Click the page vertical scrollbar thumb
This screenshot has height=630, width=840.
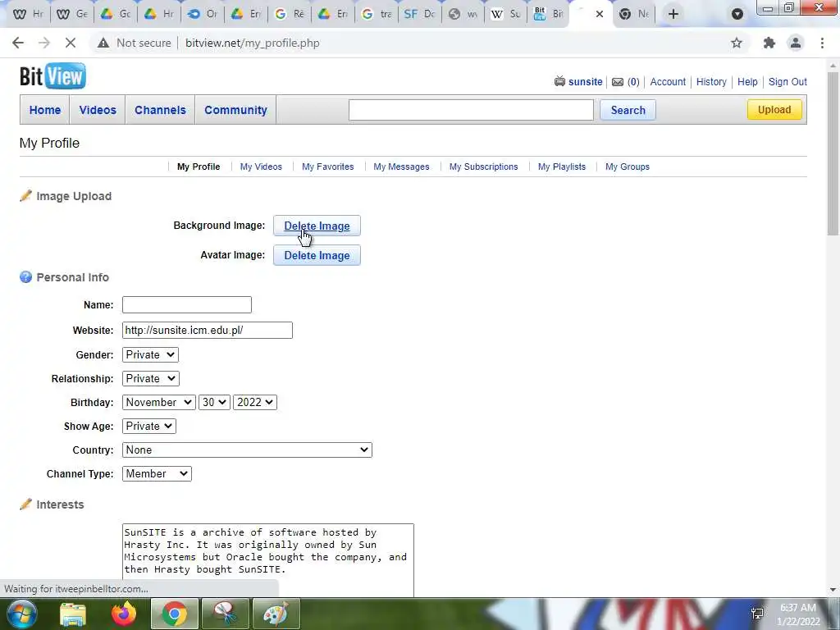pyautogui.click(x=833, y=153)
